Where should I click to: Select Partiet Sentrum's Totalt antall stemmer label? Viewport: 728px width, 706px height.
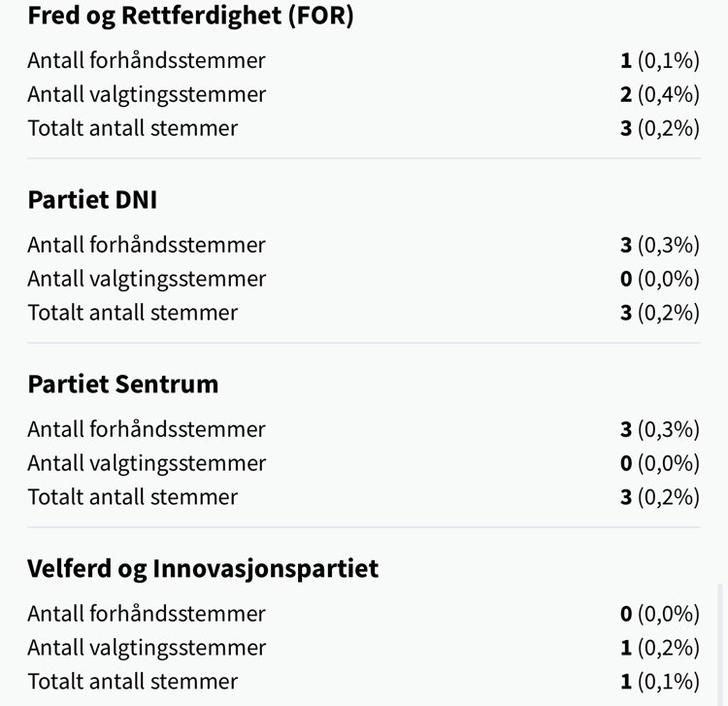click(x=133, y=497)
